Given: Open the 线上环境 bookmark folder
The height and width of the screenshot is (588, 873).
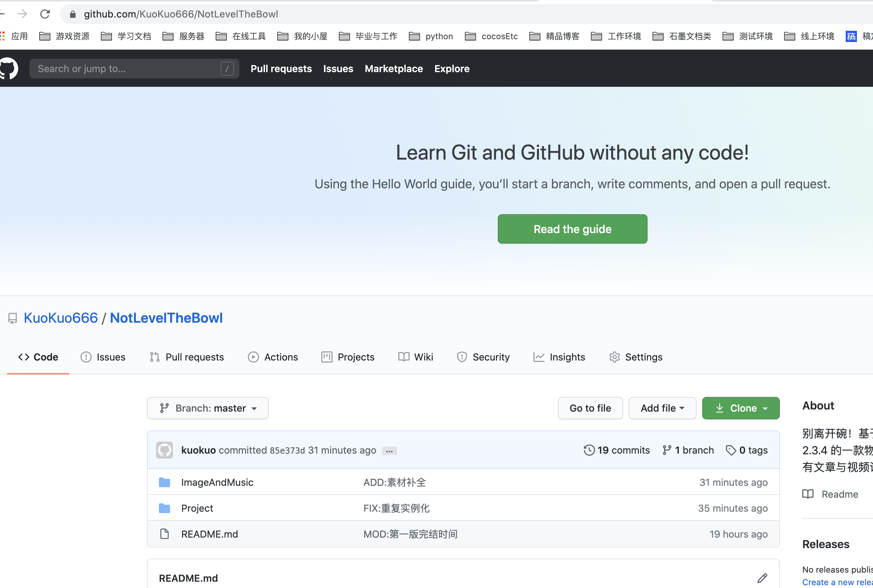Looking at the screenshot, I should coord(809,36).
